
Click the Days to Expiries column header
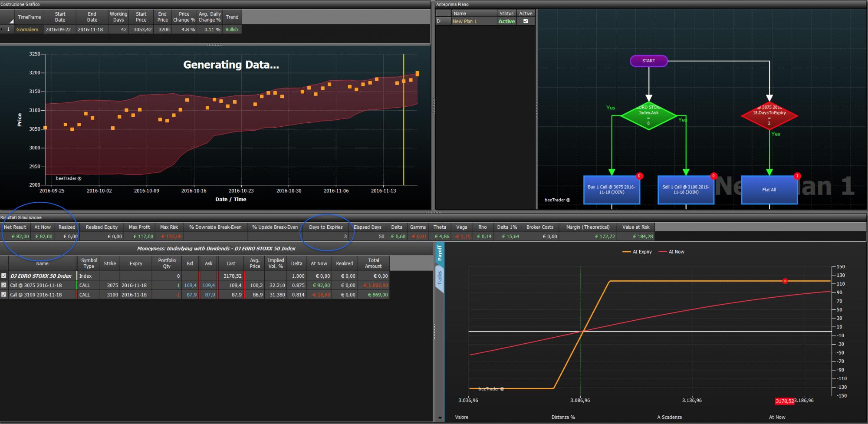tap(325, 227)
